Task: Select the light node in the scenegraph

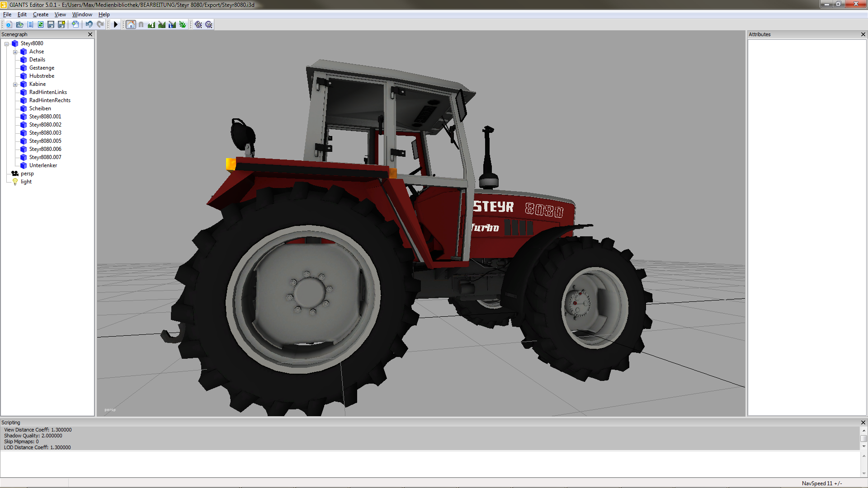Action: pyautogui.click(x=26, y=182)
